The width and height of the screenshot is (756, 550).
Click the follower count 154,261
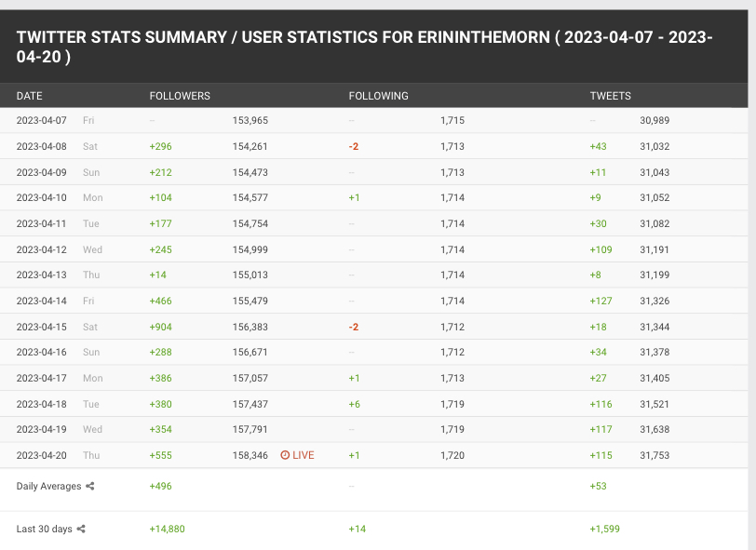click(250, 146)
